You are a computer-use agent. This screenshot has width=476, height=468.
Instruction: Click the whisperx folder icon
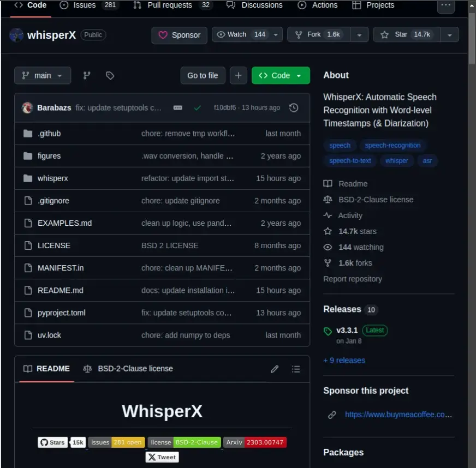(28, 178)
